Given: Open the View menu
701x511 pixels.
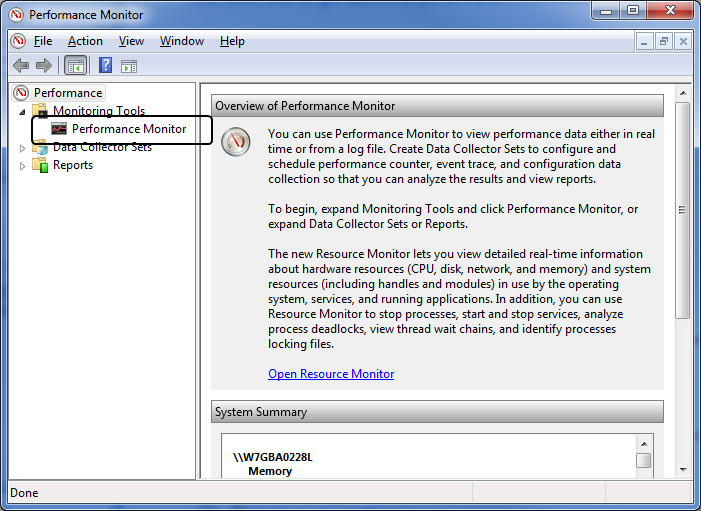Looking at the screenshot, I should pos(131,41).
